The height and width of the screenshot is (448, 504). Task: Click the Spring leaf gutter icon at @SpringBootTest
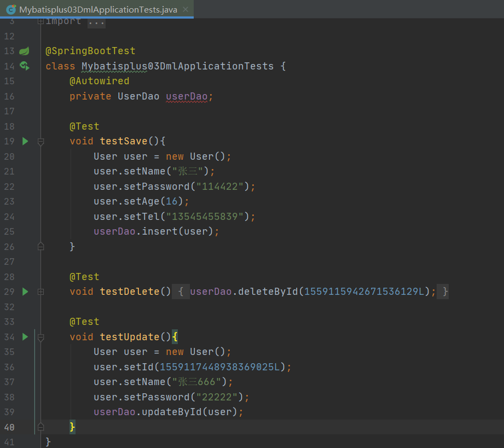pos(24,51)
